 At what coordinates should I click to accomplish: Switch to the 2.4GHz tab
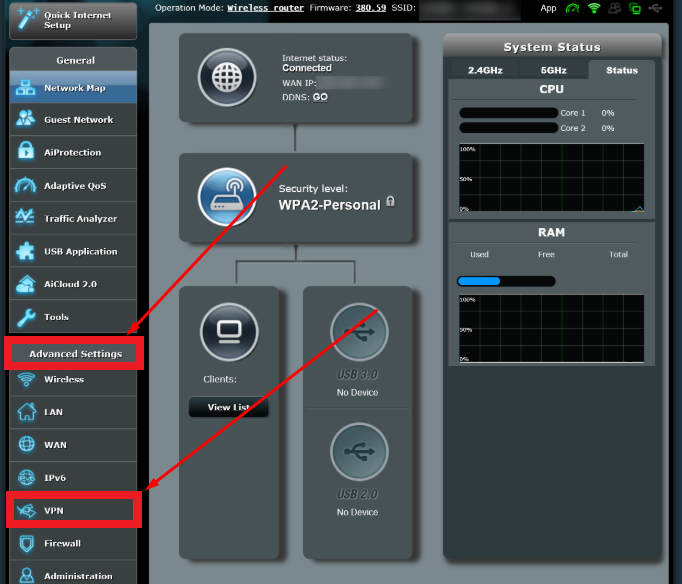(485, 71)
